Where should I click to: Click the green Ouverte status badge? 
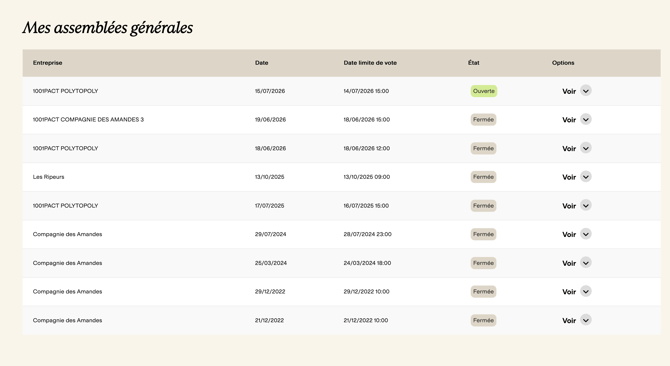[484, 91]
